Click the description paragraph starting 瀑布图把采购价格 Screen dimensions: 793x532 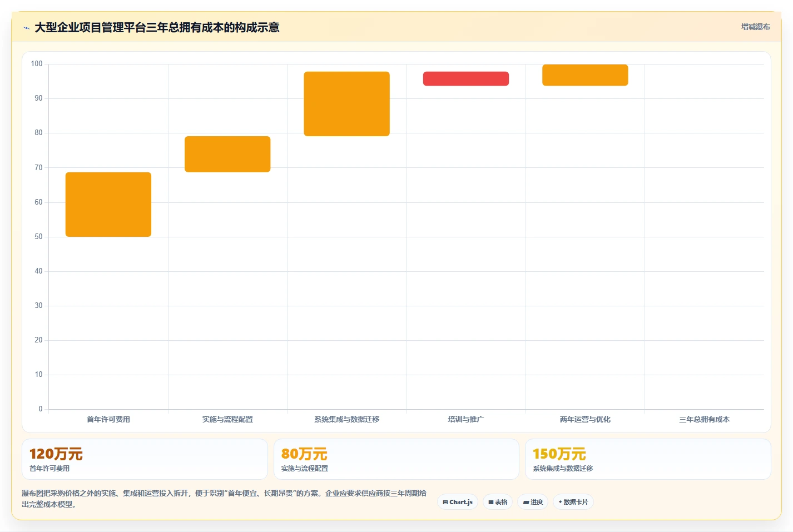(224, 499)
